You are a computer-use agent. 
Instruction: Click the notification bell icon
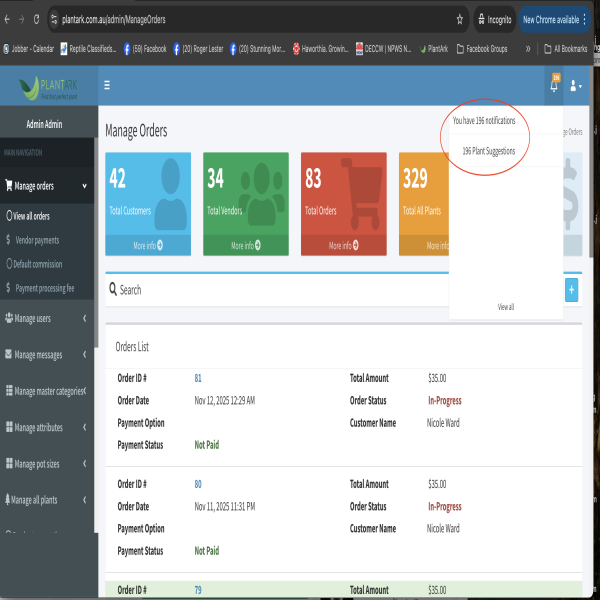pyautogui.click(x=554, y=87)
